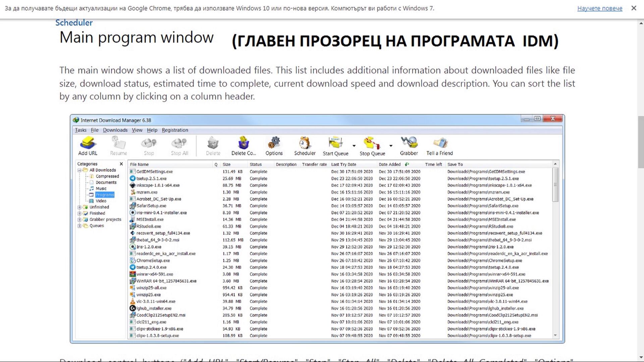Click the IDM list scroll up arrow
This screenshot has width=644, height=362.
pyautogui.click(x=555, y=164)
